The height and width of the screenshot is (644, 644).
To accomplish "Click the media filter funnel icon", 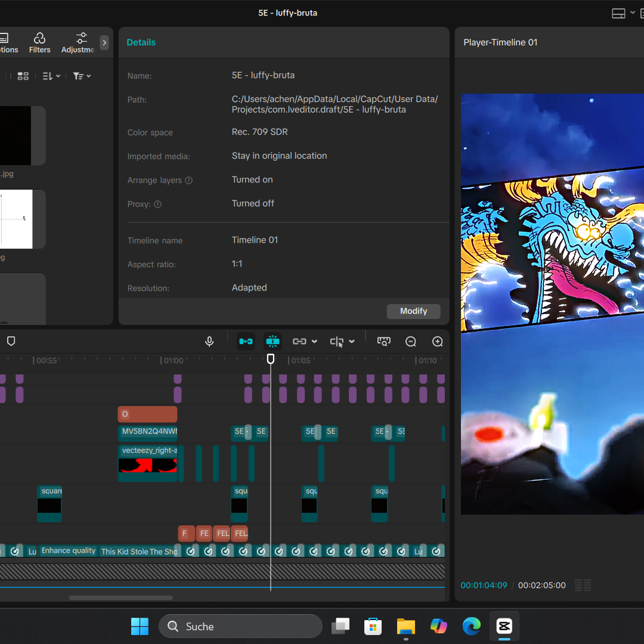I will [x=78, y=76].
